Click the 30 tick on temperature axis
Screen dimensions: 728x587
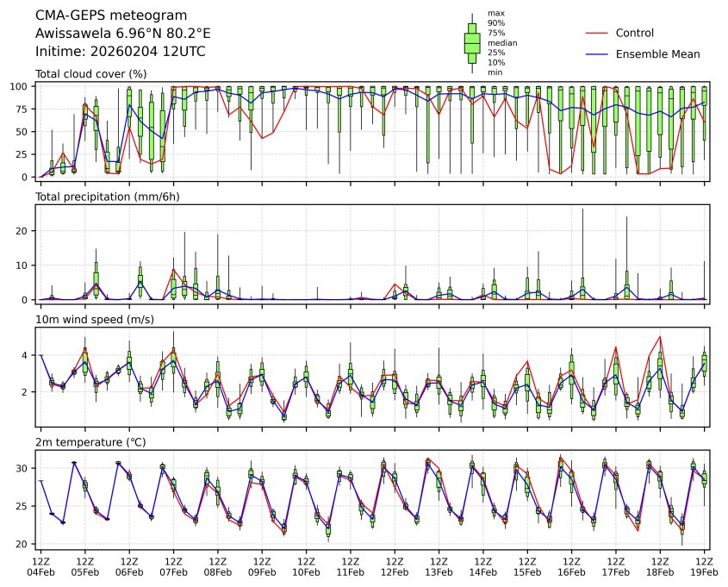[x=24, y=467]
